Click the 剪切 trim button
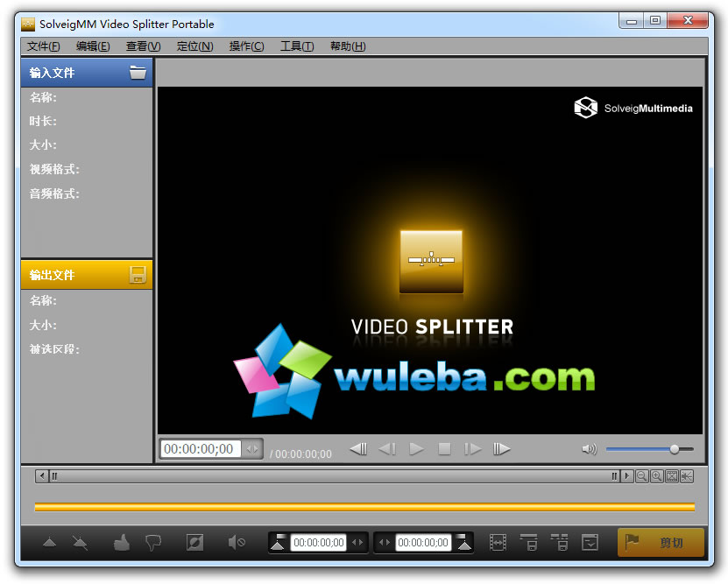This screenshot has width=728, height=584. click(661, 542)
